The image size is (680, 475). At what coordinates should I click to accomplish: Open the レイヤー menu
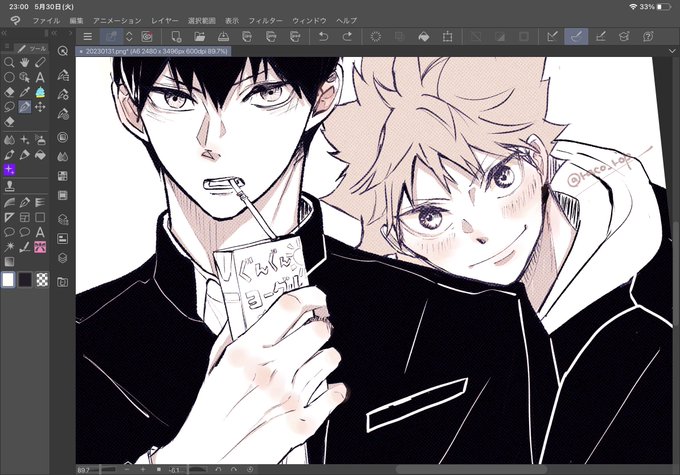165,21
